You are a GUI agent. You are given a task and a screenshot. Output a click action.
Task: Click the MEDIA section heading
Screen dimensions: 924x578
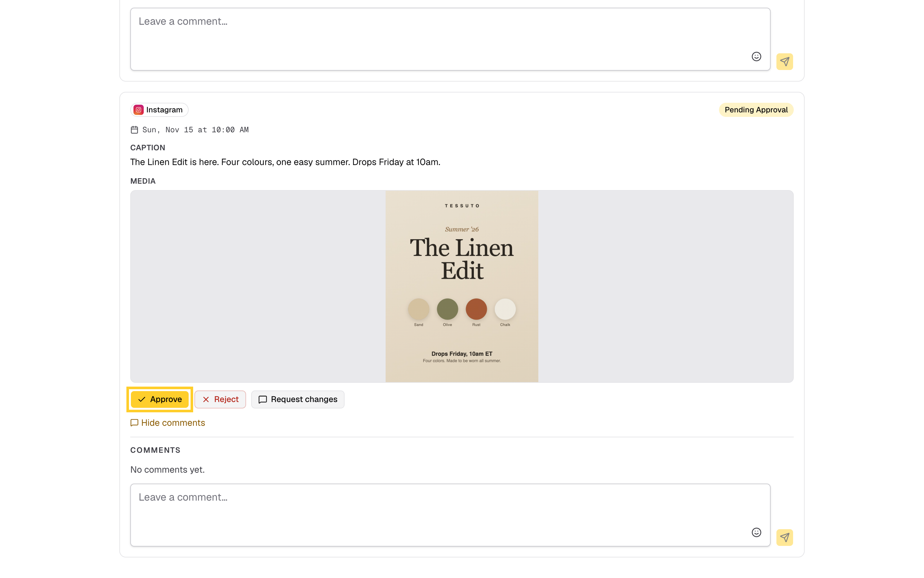143,181
